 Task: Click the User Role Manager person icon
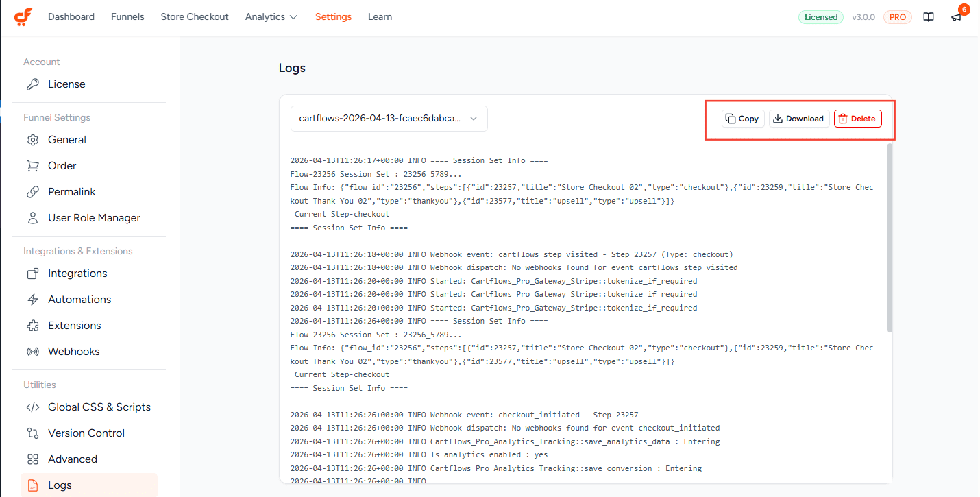pos(32,218)
